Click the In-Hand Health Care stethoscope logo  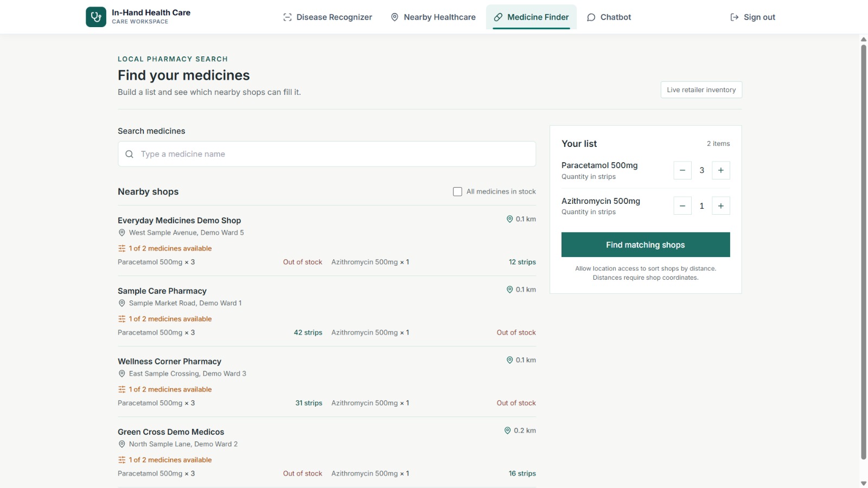96,17
